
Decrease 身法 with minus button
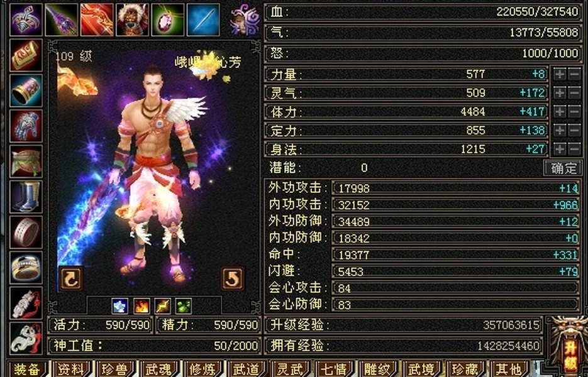[x=575, y=149]
